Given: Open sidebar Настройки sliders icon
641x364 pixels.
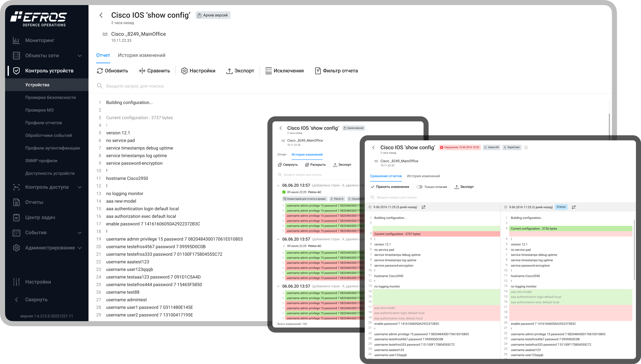Looking at the screenshot, I should [16, 282].
